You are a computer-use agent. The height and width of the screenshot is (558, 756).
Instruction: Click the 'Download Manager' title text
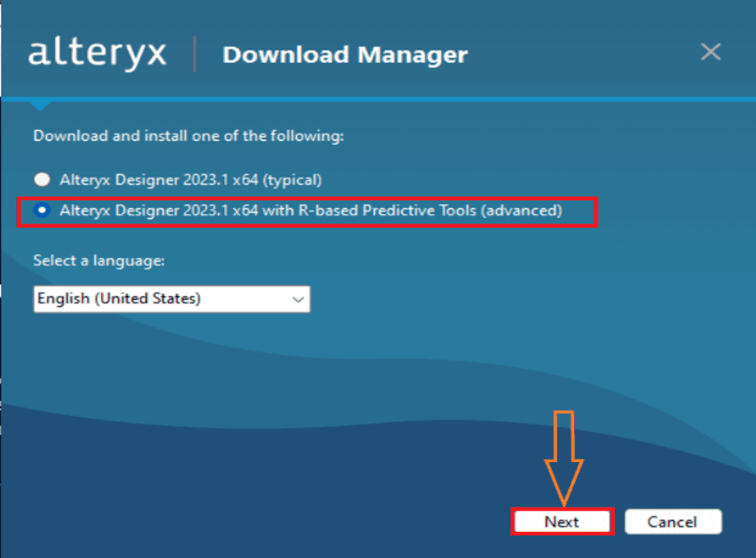tap(344, 55)
